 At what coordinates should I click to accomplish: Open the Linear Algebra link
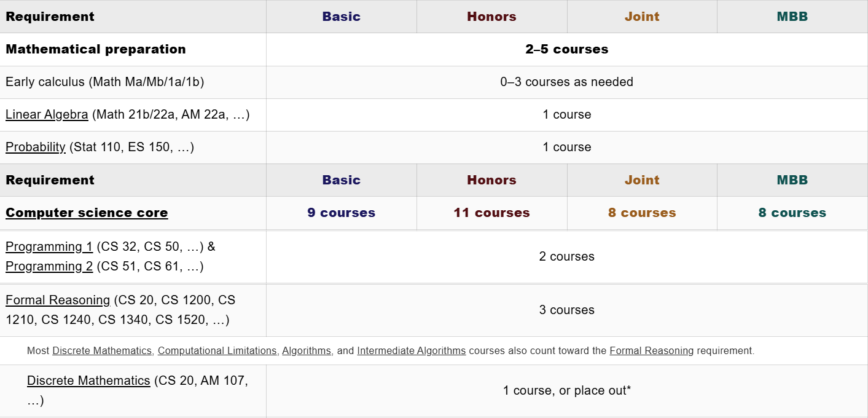tap(47, 115)
